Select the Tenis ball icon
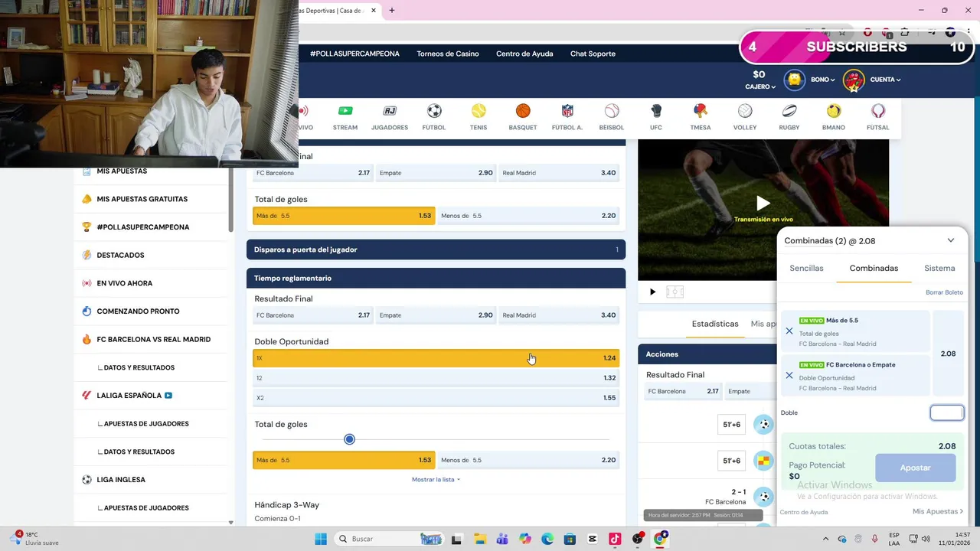This screenshot has width=980, height=551. point(479,111)
